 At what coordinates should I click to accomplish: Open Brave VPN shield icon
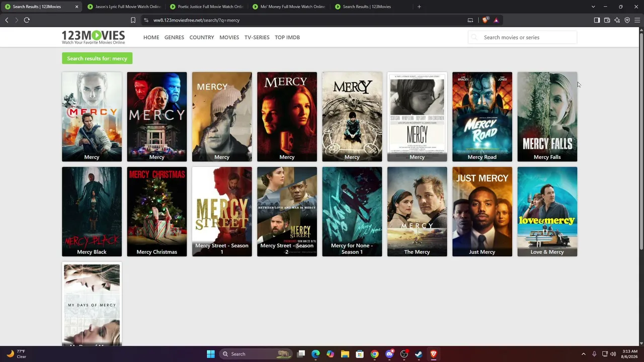627,20
